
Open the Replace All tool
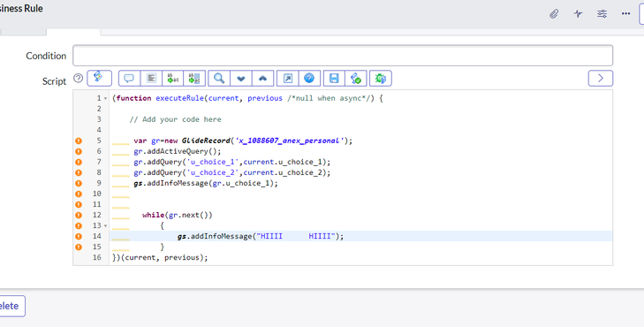[x=194, y=78]
